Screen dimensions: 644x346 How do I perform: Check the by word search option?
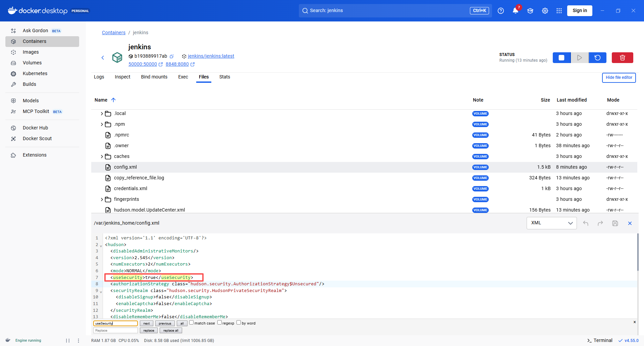[238, 322]
